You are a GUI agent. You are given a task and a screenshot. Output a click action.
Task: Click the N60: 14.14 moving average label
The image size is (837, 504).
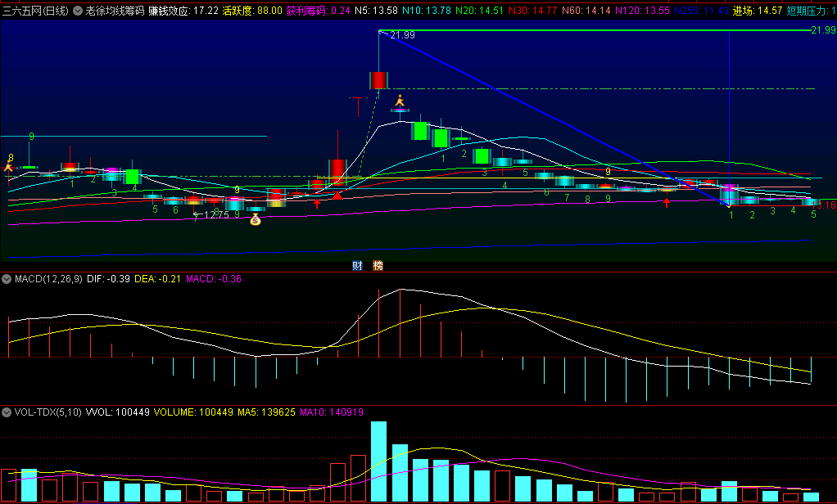[586, 11]
